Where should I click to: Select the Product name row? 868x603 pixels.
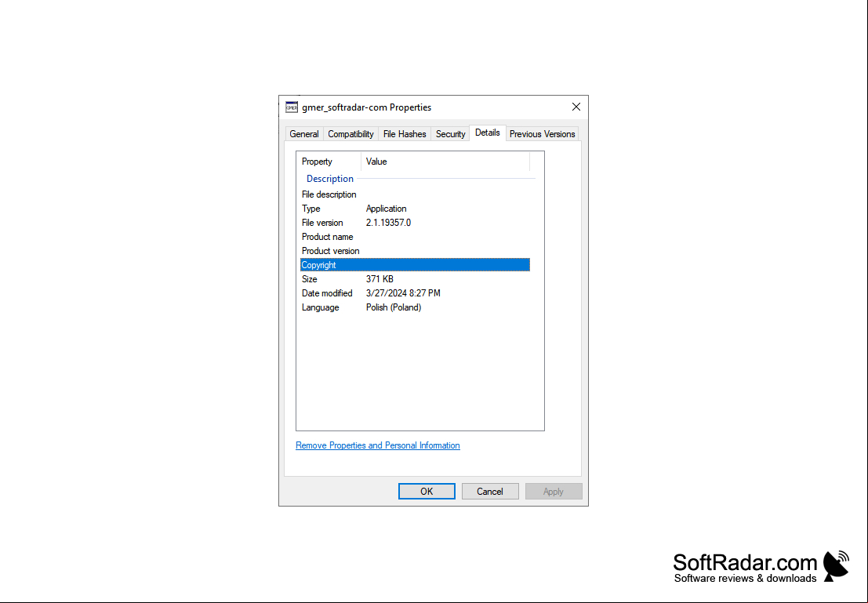tap(415, 237)
